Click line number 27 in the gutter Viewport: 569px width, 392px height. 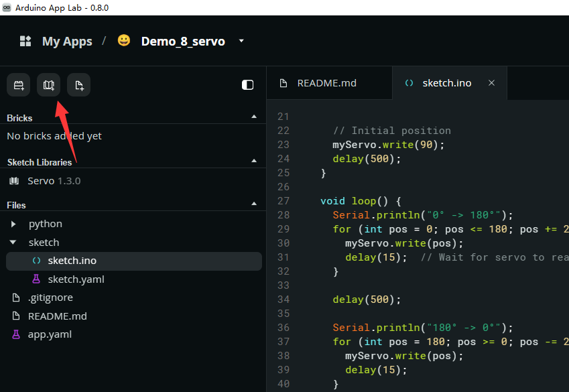[x=283, y=201]
